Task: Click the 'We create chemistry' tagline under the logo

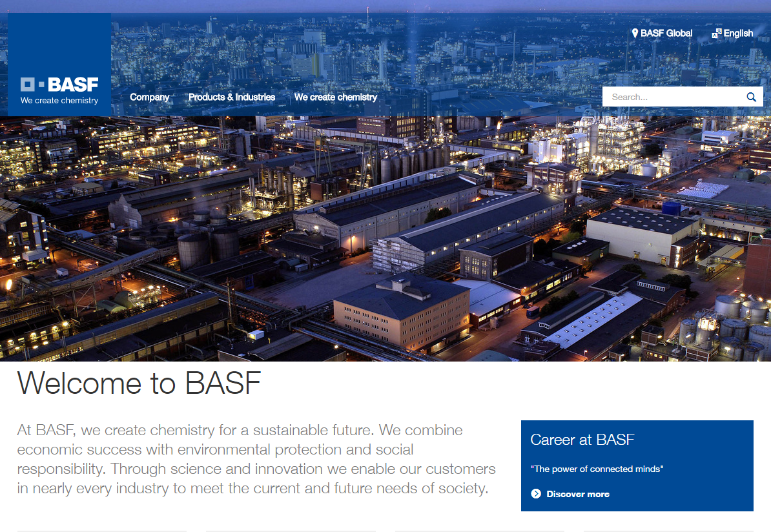Action: click(59, 100)
